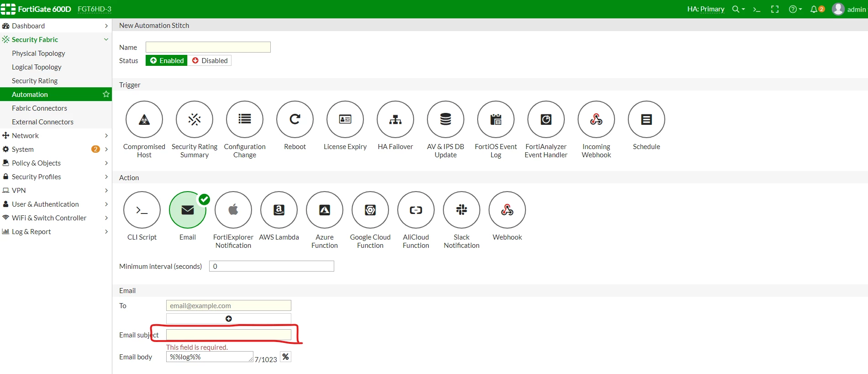
Task: Choose the Security Rating Summary trigger
Action: (195, 119)
